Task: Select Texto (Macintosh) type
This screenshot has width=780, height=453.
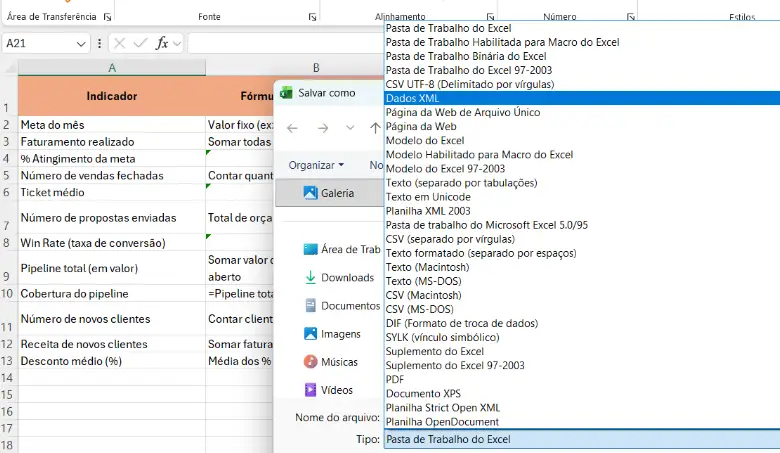Action: tap(583, 267)
